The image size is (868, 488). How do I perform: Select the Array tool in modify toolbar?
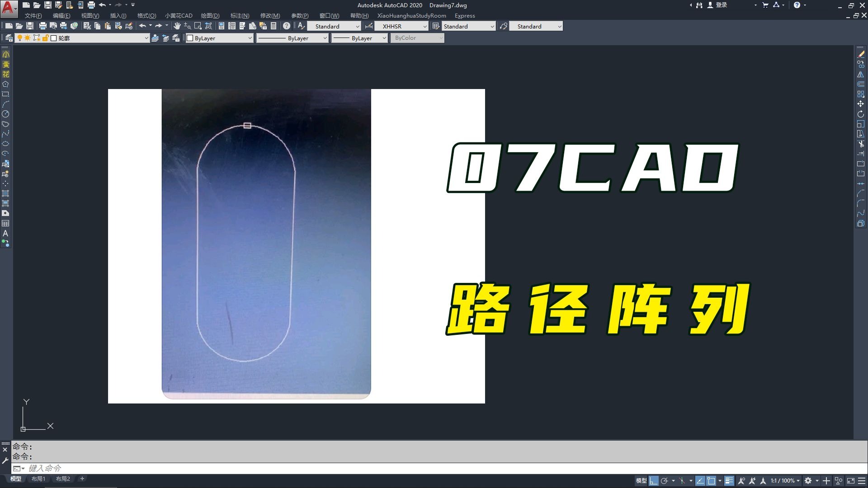(861, 94)
